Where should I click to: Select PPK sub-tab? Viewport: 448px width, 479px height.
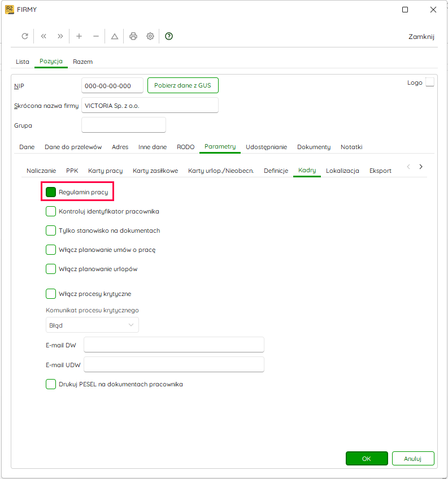click(72, 171)
